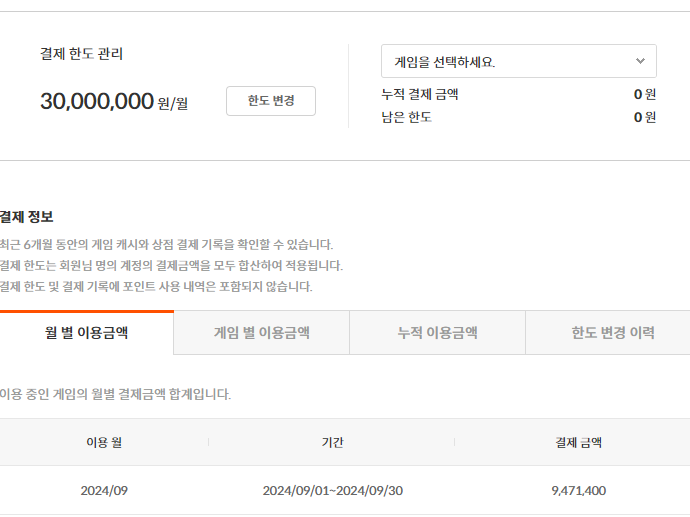Image resolution: width=690 pixels, height=517 pixels.
Task: Select the 2024/09 usage month cell
Action: [104, 491]
